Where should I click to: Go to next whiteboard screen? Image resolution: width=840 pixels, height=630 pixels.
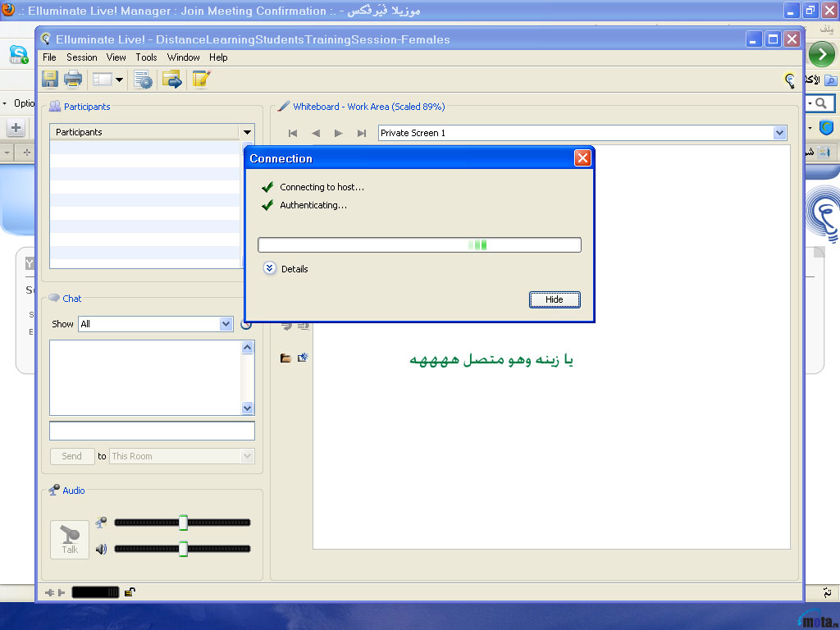tap(339, 133)
